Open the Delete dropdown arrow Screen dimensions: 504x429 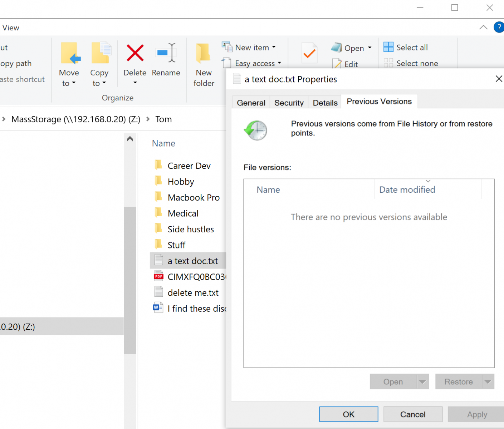click(135, 83)
